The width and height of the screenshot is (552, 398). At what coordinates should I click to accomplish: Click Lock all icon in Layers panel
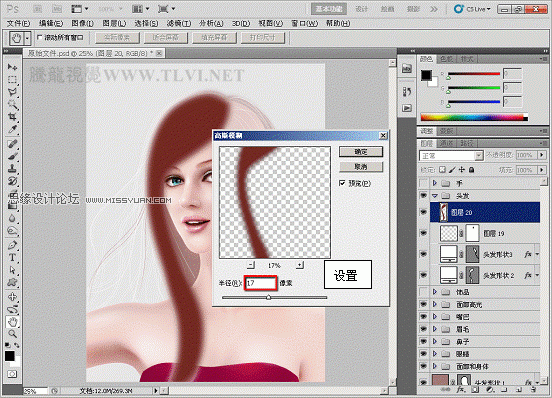coord(471,170)
